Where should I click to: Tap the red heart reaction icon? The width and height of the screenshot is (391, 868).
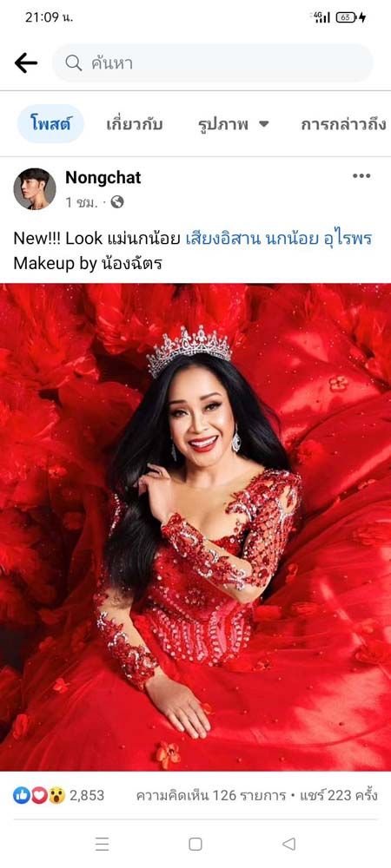click(38, 795)
